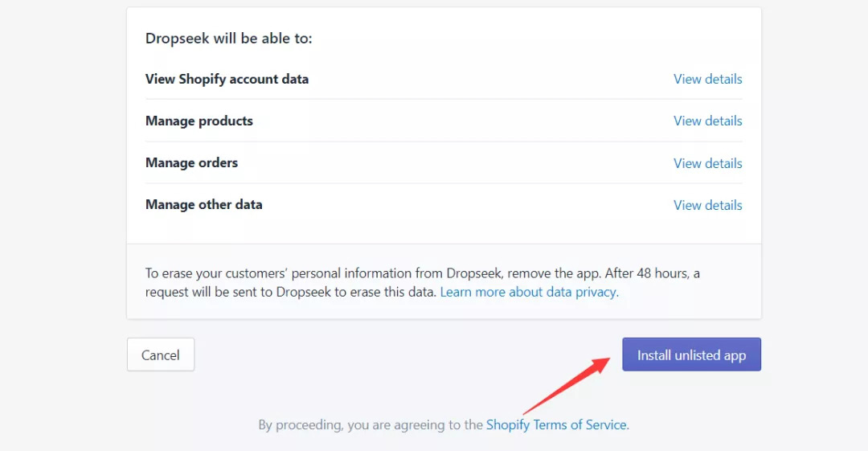Open View details for Shopify account data
The width and height of the screenshot is (868, 451).
click(x=707, y=79)
